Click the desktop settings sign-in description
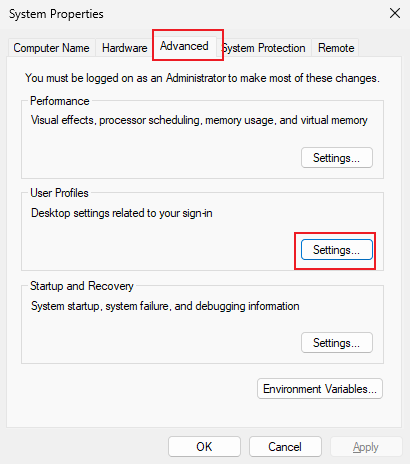The height and width of the screenshot is (464, 410). 122,213
